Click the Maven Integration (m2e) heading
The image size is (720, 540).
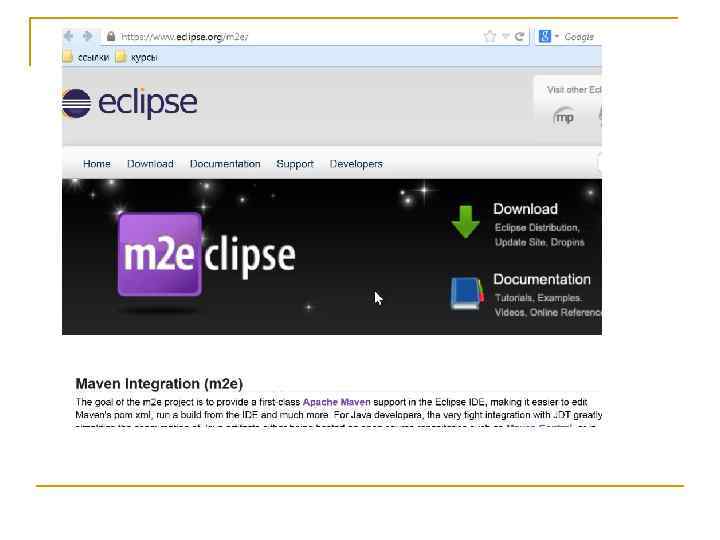tap(159, 383)
